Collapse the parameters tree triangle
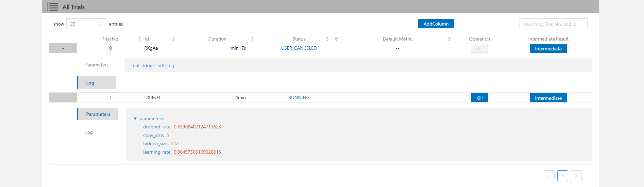Screen dimensions: 644x187 tap(135, 119)
